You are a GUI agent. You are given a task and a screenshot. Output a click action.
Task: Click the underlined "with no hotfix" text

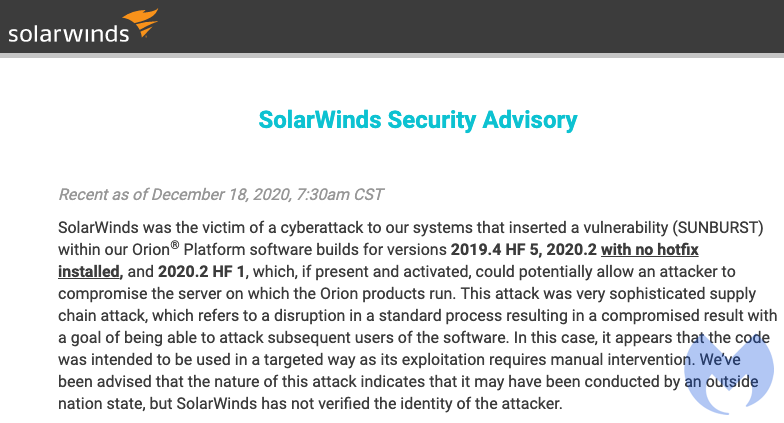click(650, 250)
